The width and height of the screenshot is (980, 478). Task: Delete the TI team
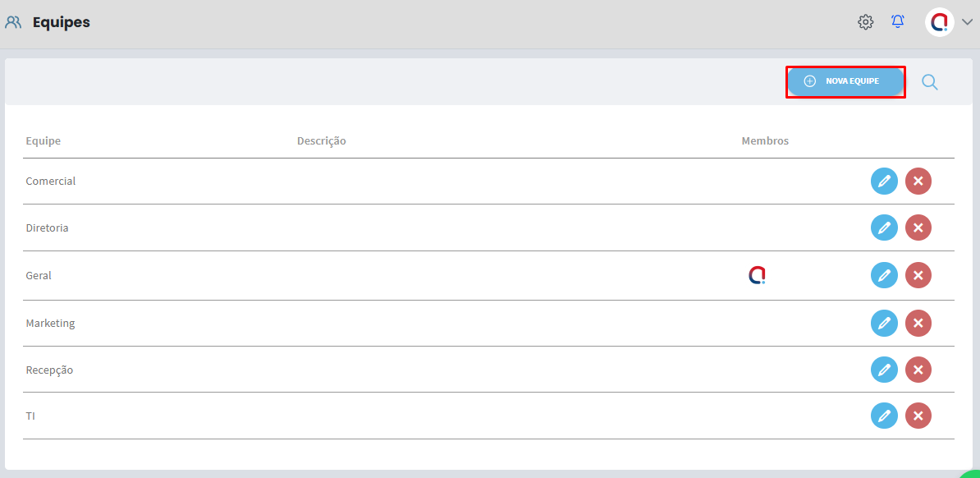coord(918,416)
